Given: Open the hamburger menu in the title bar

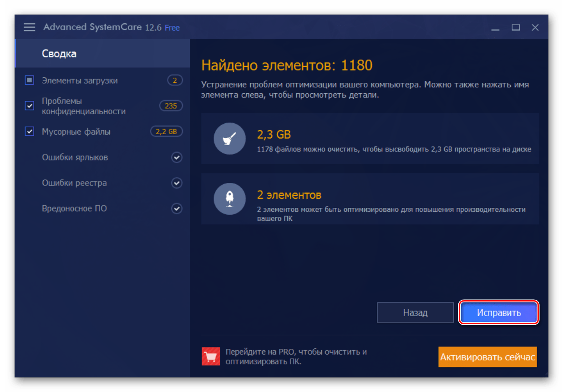Looking at the screenshot, I should click(x=29, y=27).
